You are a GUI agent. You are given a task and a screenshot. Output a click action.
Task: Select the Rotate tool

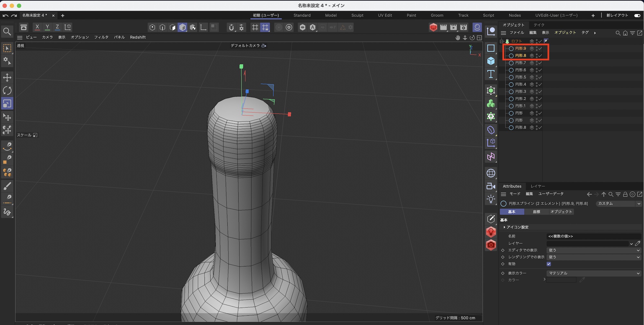7,90
